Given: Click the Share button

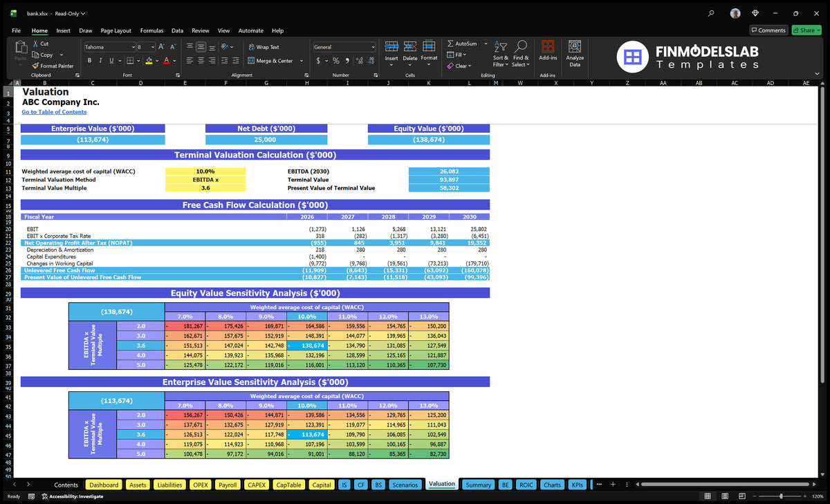Looking at the screenshot, I should [806, 30].
